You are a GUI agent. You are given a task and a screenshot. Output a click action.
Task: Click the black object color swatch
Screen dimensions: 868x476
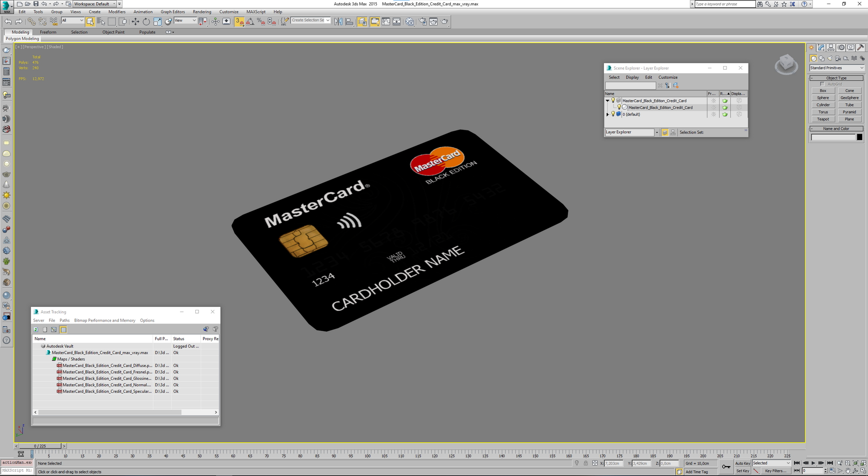[859, 137]
